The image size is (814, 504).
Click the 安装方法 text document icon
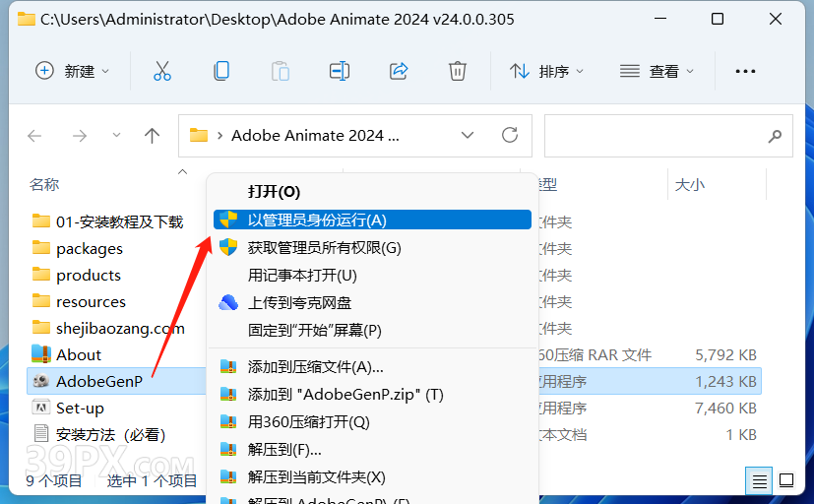41,434
